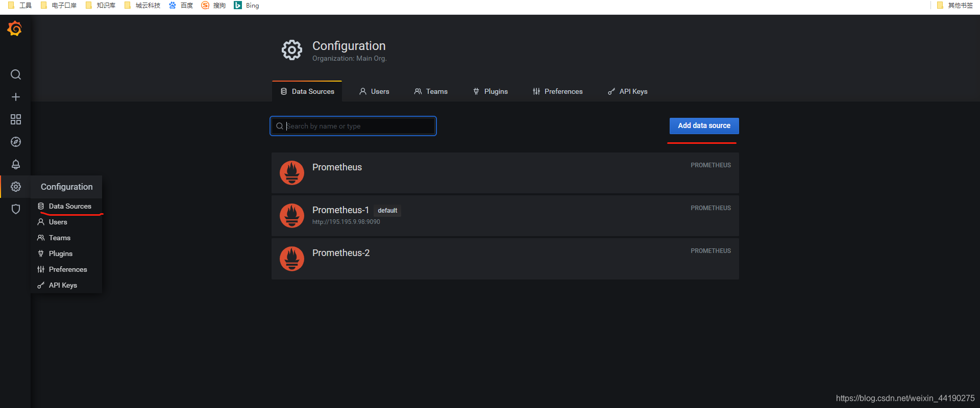The image size is (980, 408).
Task: Open the 其他书签 bookmarks folder
Action: (955, 5)
